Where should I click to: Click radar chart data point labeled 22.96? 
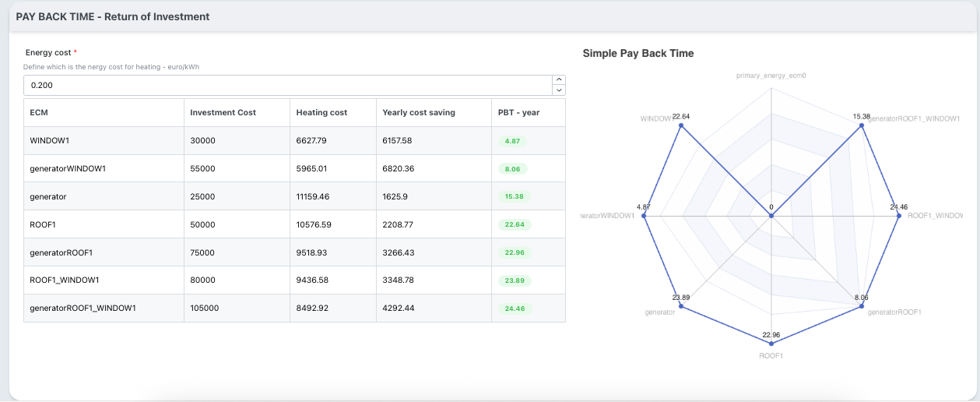(771, 344)
